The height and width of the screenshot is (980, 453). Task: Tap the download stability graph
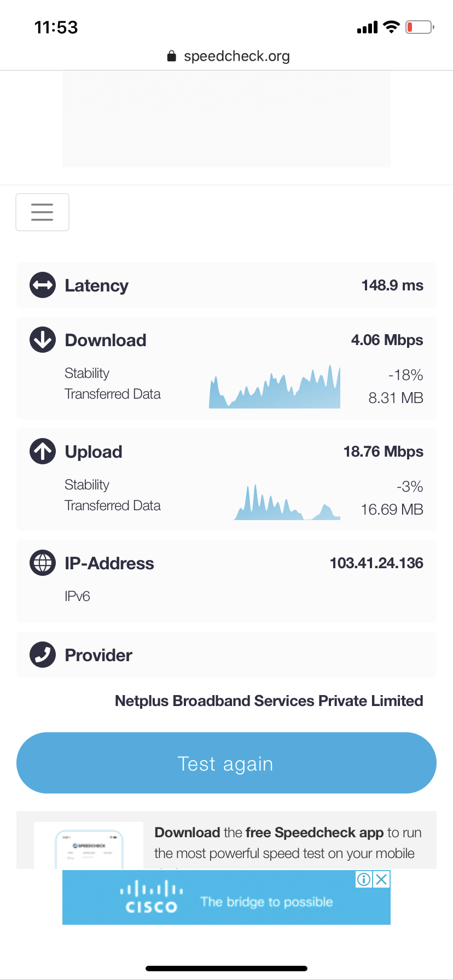coord(275,387)
